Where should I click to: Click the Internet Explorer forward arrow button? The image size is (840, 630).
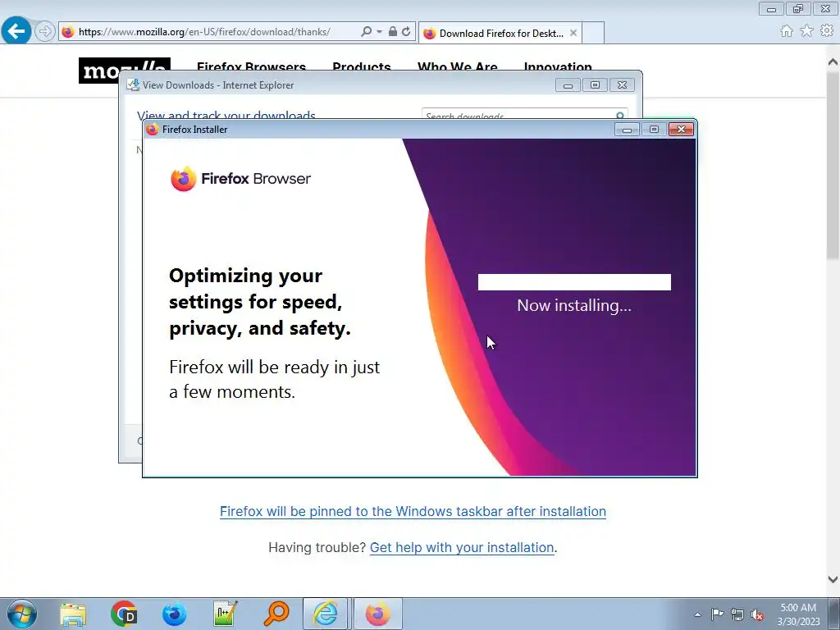point(45,32)
